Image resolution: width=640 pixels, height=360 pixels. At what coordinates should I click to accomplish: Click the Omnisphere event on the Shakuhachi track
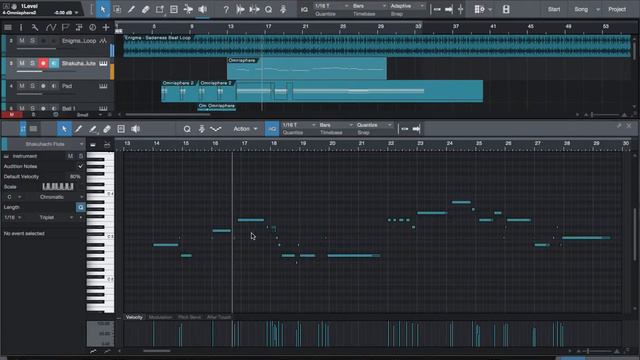click(x=307, y=69)
